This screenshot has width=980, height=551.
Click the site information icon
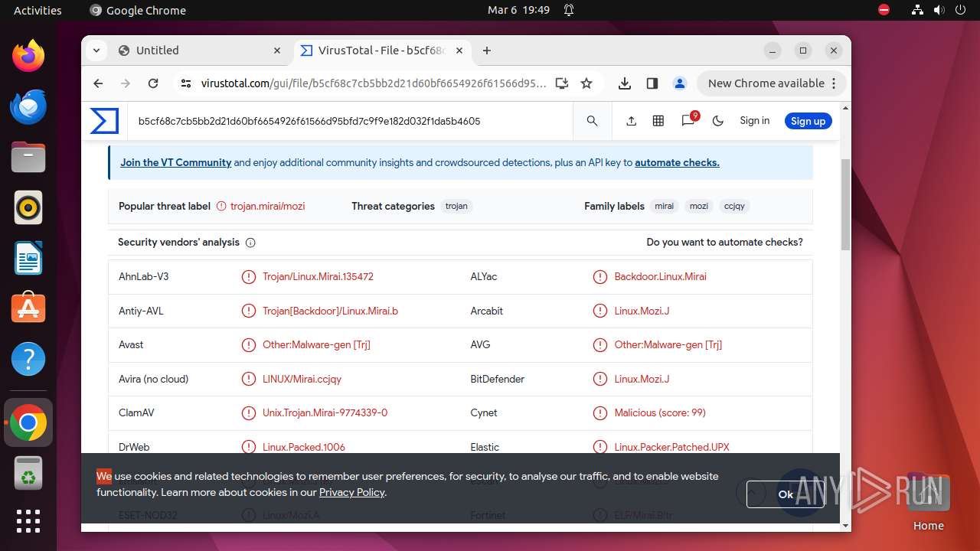pyautogui.click(x=186, y=83)
